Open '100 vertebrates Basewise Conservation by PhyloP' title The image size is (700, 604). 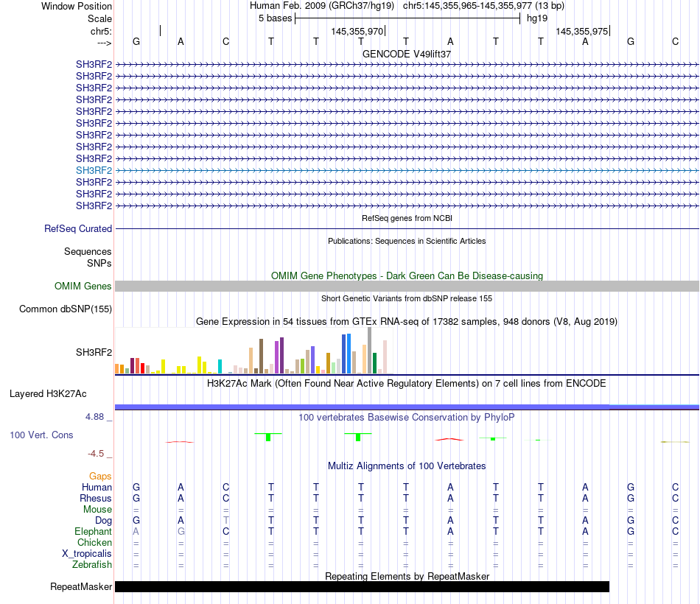tap(407, 418)
